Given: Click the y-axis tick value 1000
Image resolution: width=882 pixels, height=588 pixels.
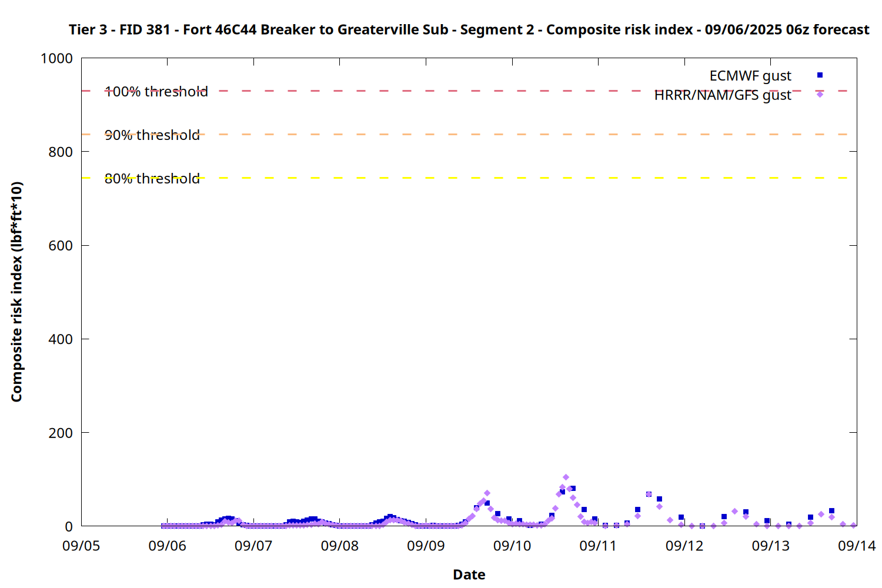Looking at the screenshot, I should coord(56,58).
